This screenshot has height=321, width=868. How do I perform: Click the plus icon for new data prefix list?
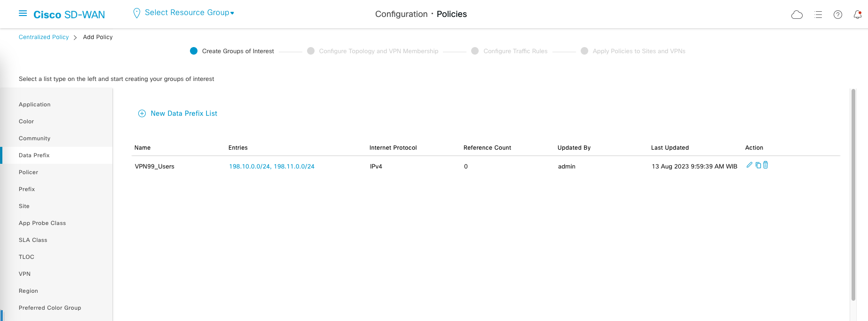click(x=142, y=113)
